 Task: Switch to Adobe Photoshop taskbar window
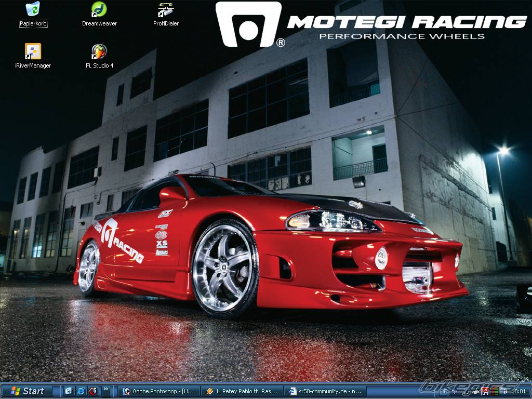158,391
